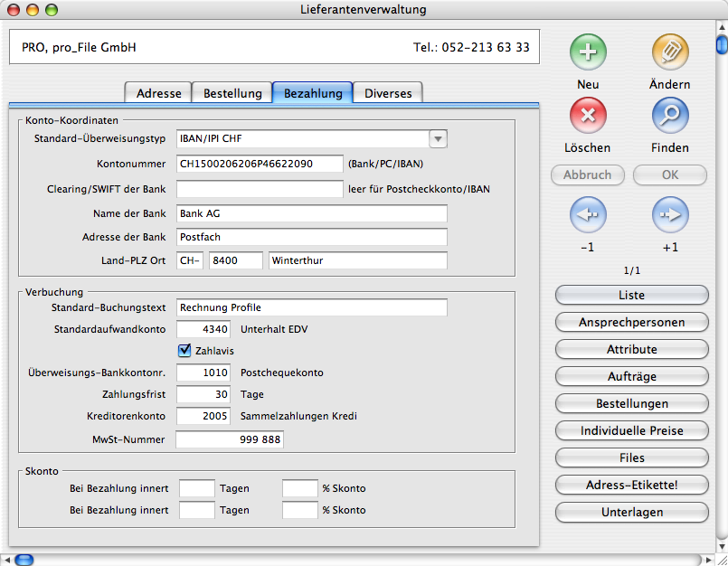Select the Diverses tab

[x=388, y=93]
